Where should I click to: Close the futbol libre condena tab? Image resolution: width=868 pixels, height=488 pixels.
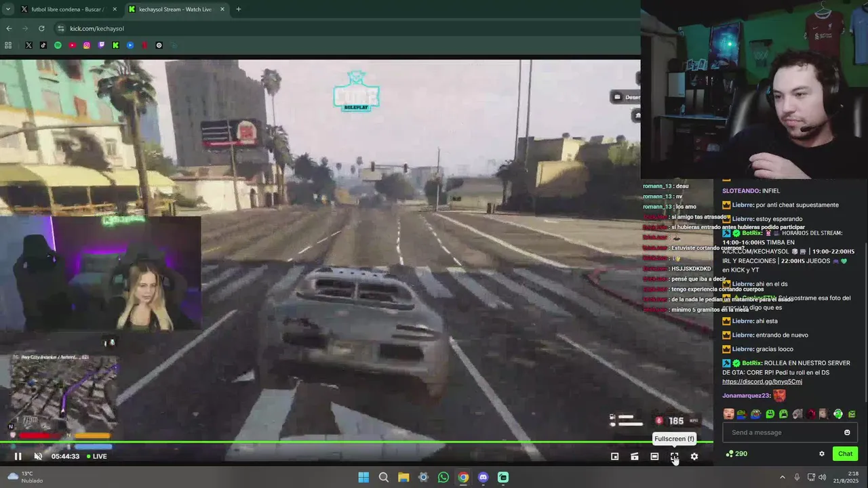(x=115, y=9)
